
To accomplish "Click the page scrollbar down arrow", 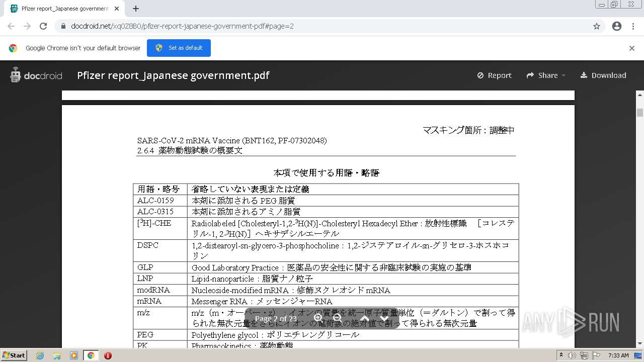I will point(640,344).
